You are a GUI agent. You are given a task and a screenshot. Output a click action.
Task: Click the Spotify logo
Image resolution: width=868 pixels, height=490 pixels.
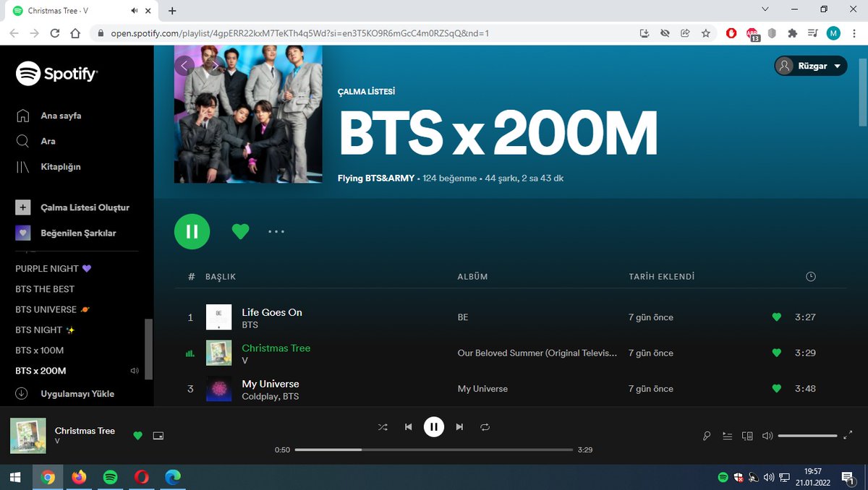[x=56, y=73]
